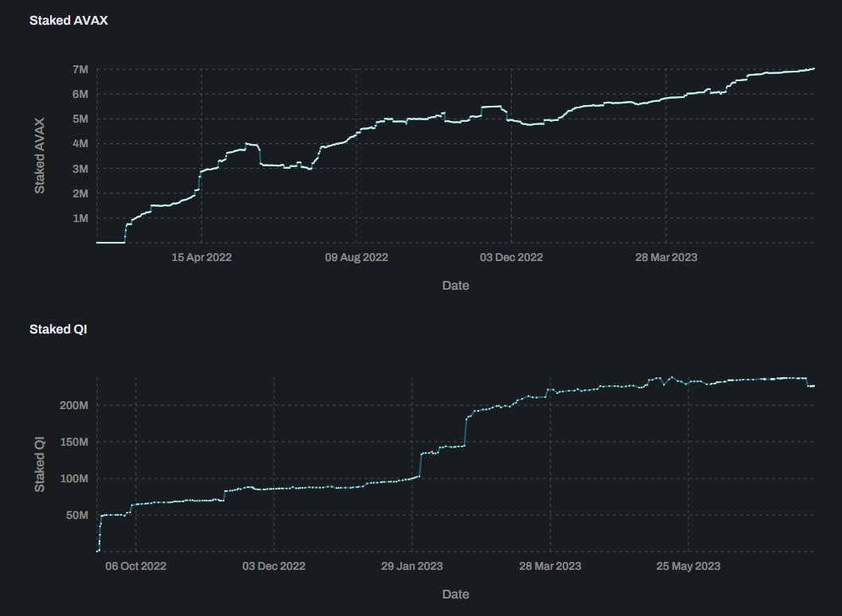Screen dimensions: 842x616
Task: Click the 6M y-axis label
Action: [80, 94]
